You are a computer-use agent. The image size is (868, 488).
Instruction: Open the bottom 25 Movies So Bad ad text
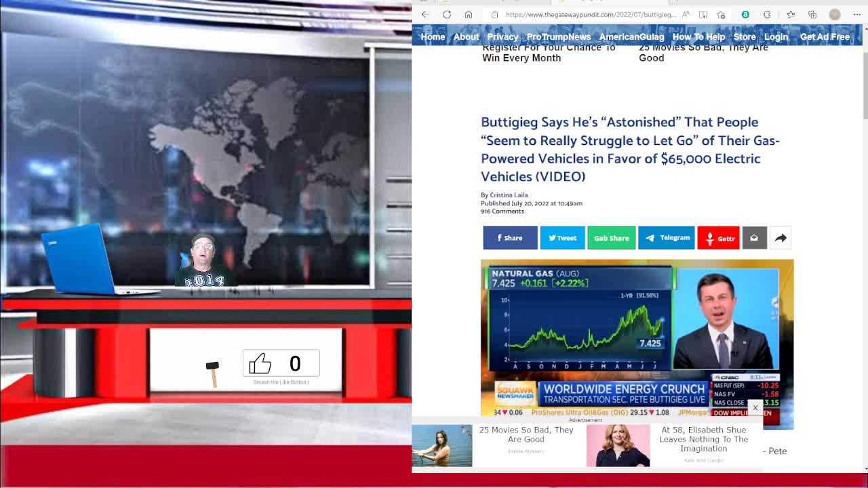click(526, 434)
